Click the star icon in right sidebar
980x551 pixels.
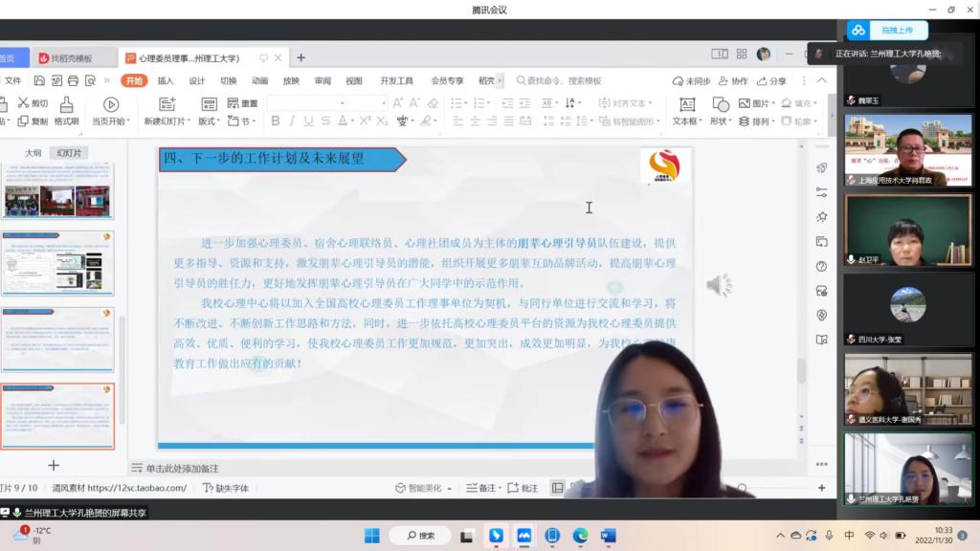click(822, 217)
